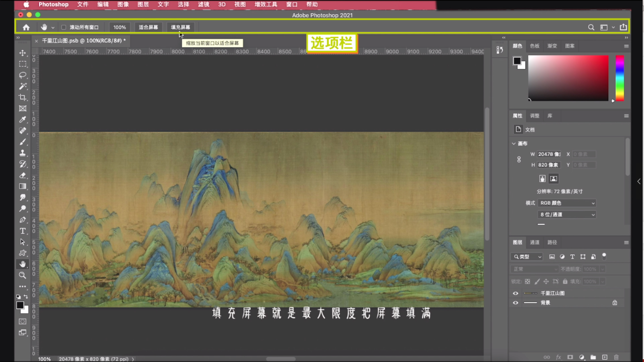Screen dimensions: 644x362
Task: Open layer filter 类型 dropdown
Action: click(527, 257)
